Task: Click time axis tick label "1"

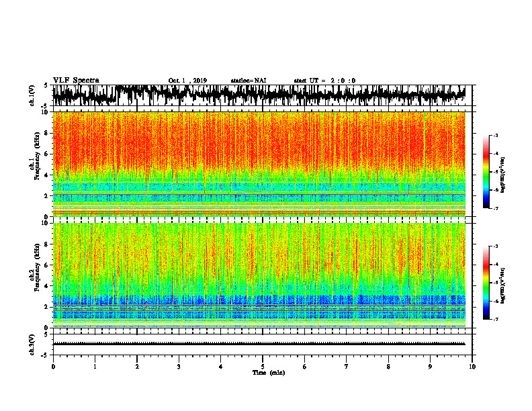Action: click(95, 367)
